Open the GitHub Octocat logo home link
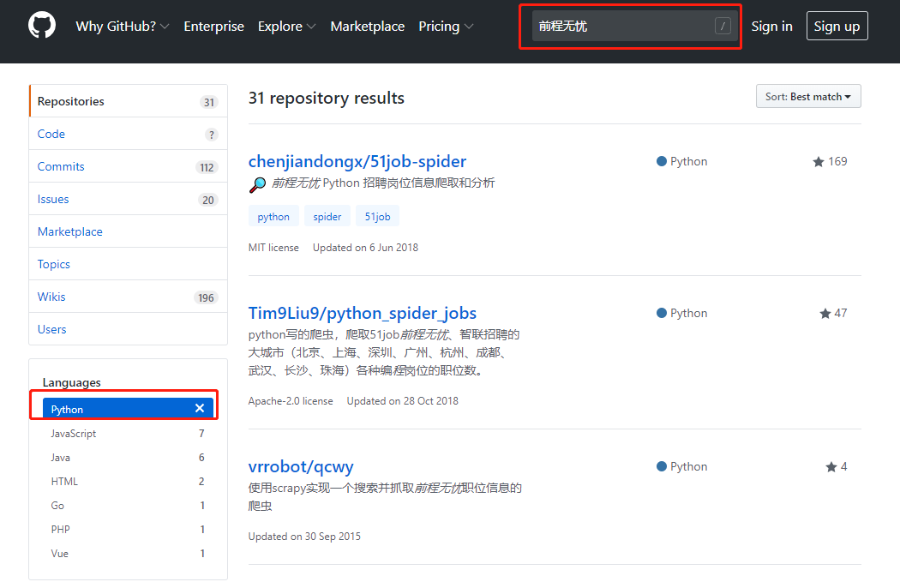The width and height of the screenshot is (900, 588). [42, 26]
